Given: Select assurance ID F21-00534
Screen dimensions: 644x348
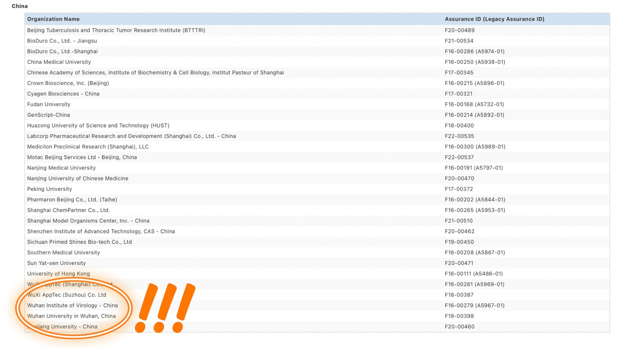Looking at the screenshot, I should click(x=459, y=41).
